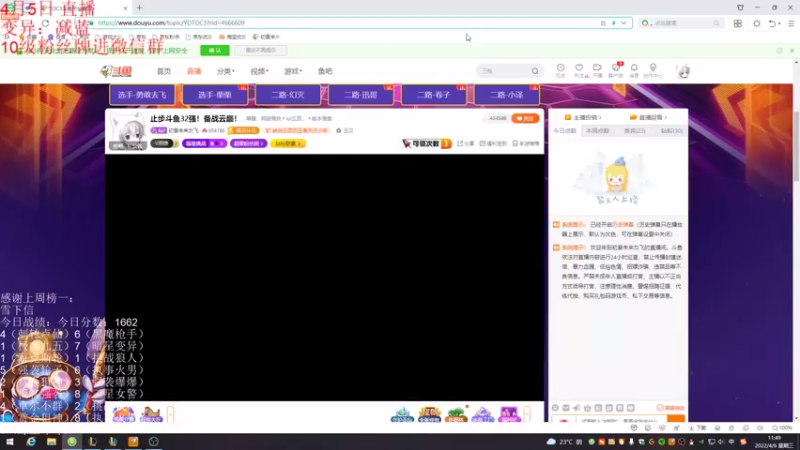Screen dimensions: 800x450
Task: Select the 本周点数 ranking tab
Action: coord(597,131)
